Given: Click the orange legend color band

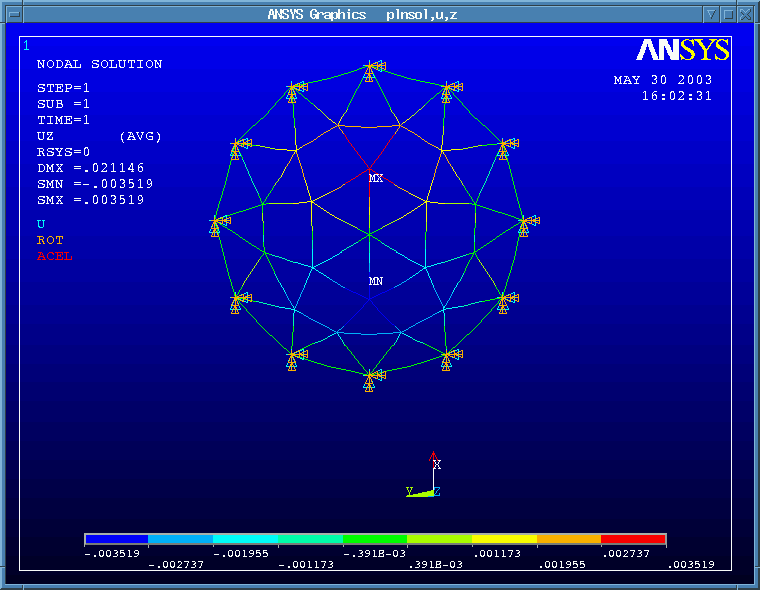Looking at the screenshot, I should tap(569, 539).
